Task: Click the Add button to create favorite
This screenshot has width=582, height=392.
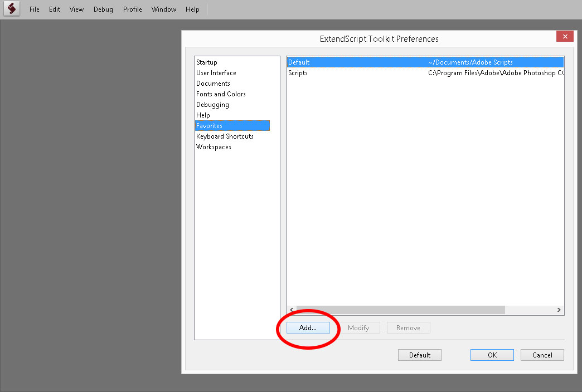Action: point(308,327)
